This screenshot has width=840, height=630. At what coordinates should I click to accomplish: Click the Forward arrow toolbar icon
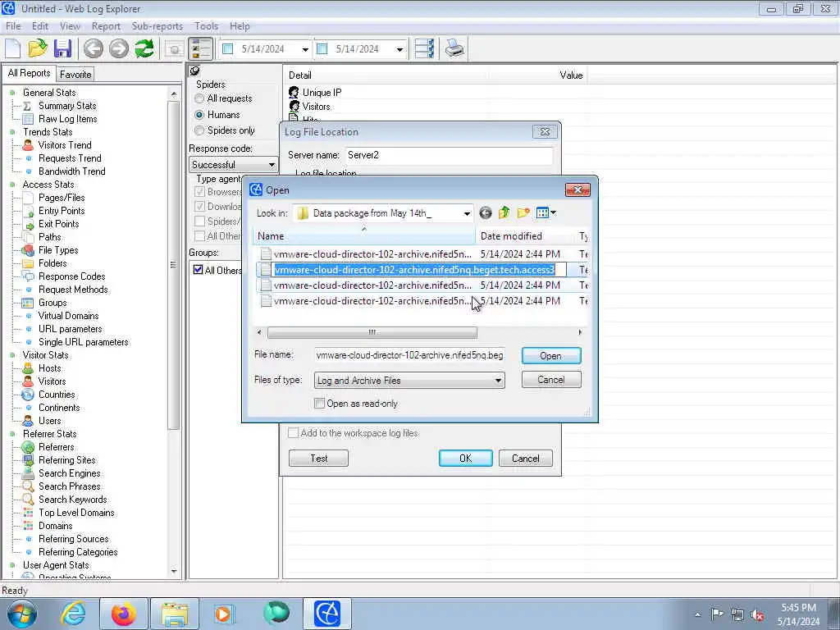coord(119,48)
